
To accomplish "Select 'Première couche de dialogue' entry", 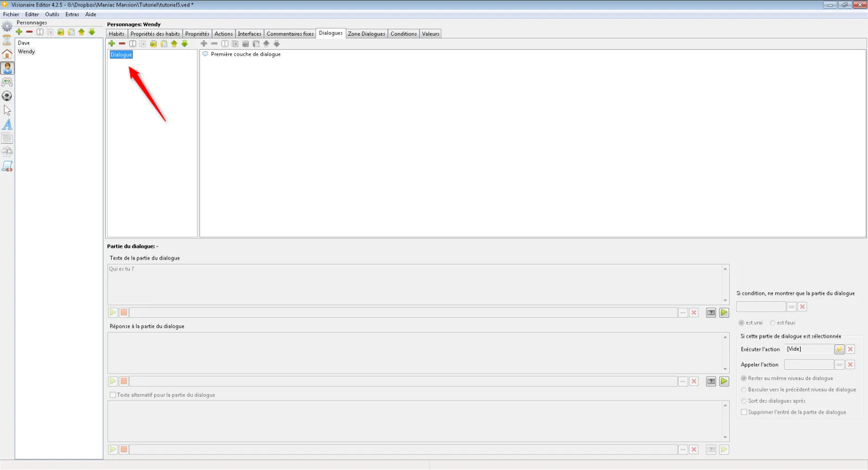I will [x=246, y=54].
